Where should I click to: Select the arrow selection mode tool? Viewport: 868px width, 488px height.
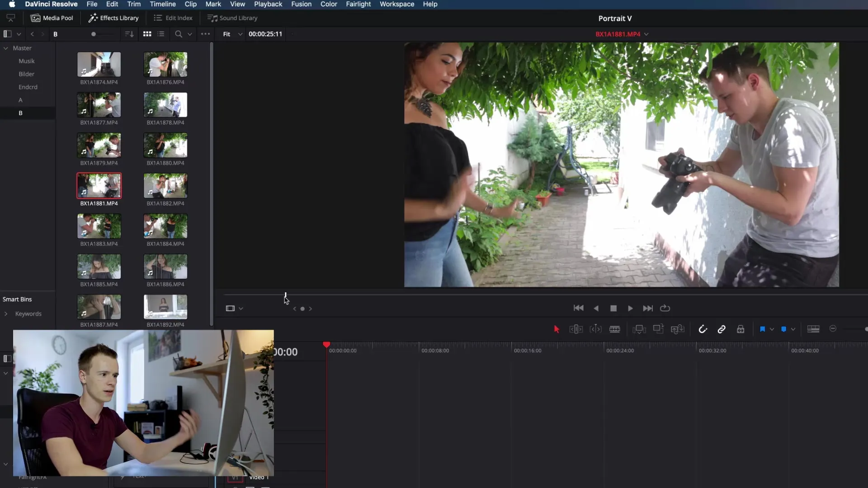[x=557, y=329]
